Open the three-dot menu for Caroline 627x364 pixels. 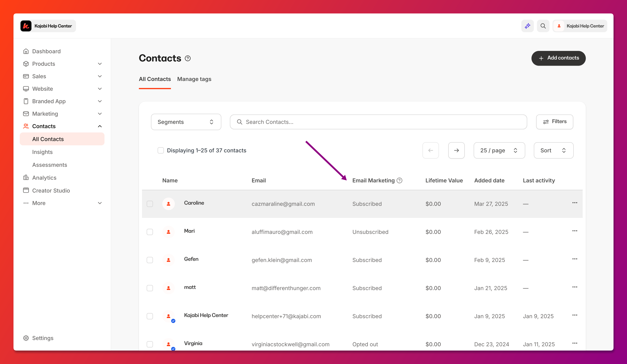coord(575,203)
